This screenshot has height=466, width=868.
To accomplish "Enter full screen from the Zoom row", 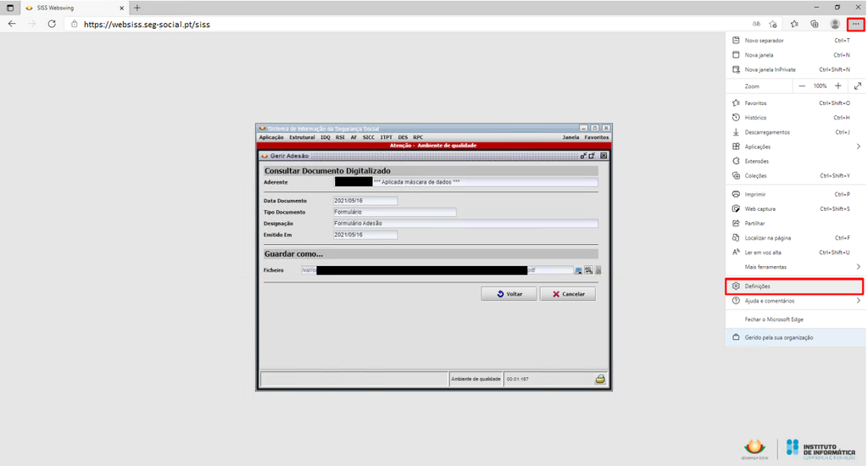I will (x=857, y=86).
